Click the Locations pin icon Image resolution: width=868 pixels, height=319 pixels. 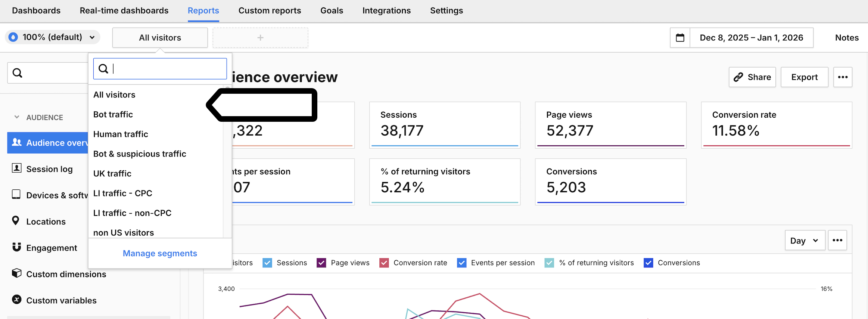point(16,220)
